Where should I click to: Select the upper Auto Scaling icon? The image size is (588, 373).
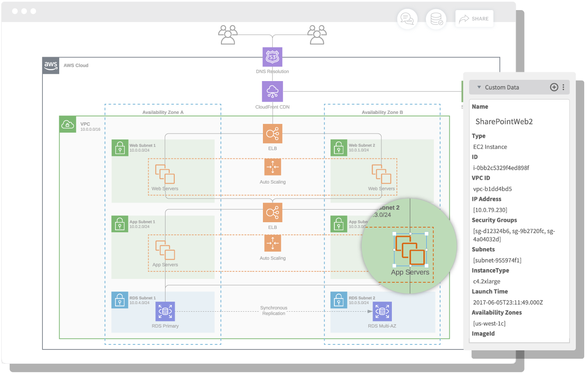tap(273, 167)
